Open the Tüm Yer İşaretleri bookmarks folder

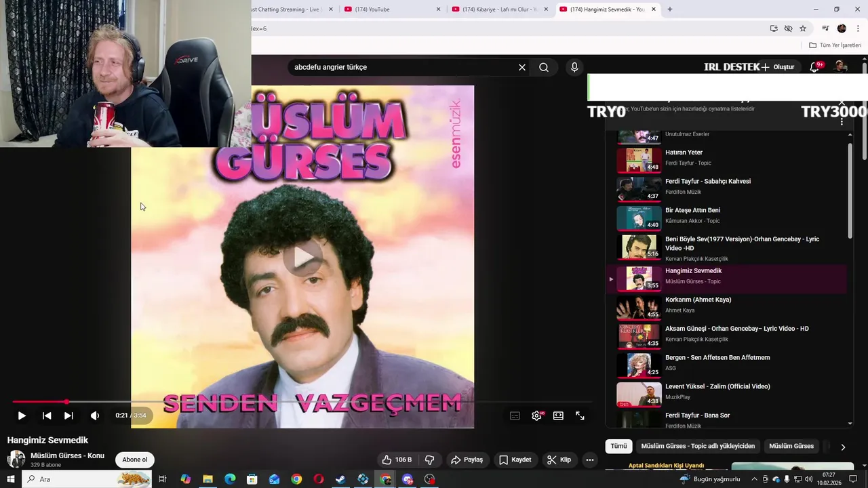pyautogui.click(x=835, y=45)
